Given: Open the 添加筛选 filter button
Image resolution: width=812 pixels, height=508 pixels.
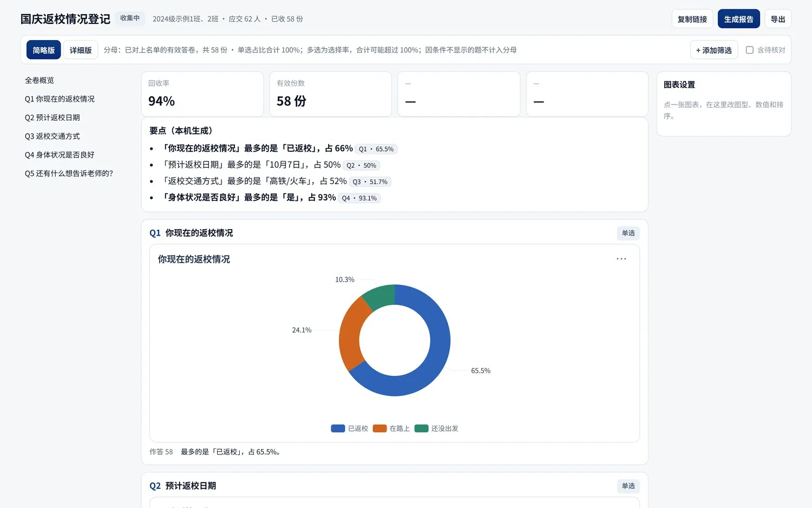Looking at the screenshot, I should point(714,50).
